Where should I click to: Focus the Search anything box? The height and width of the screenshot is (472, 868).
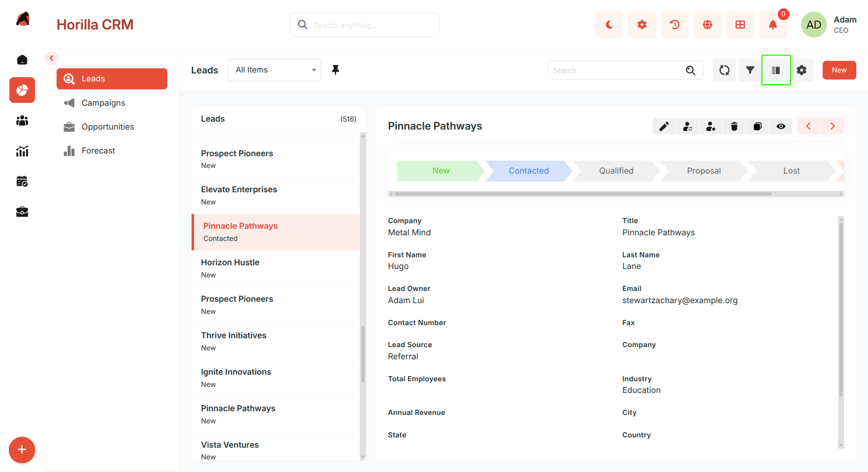[x=365, y=25]
